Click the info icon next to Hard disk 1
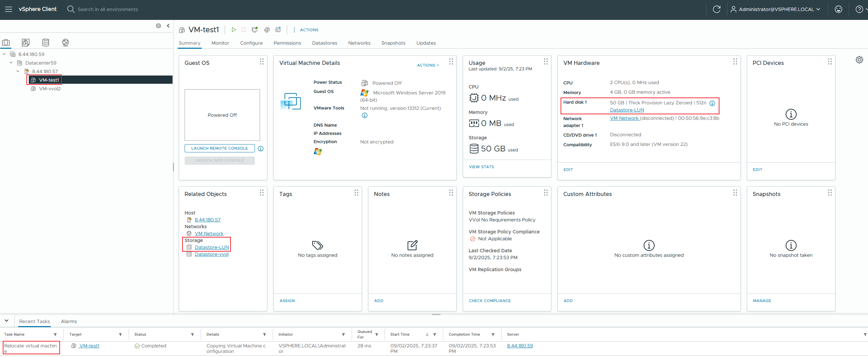This screenshot has height=357, width=868. (x=712, y=103)
